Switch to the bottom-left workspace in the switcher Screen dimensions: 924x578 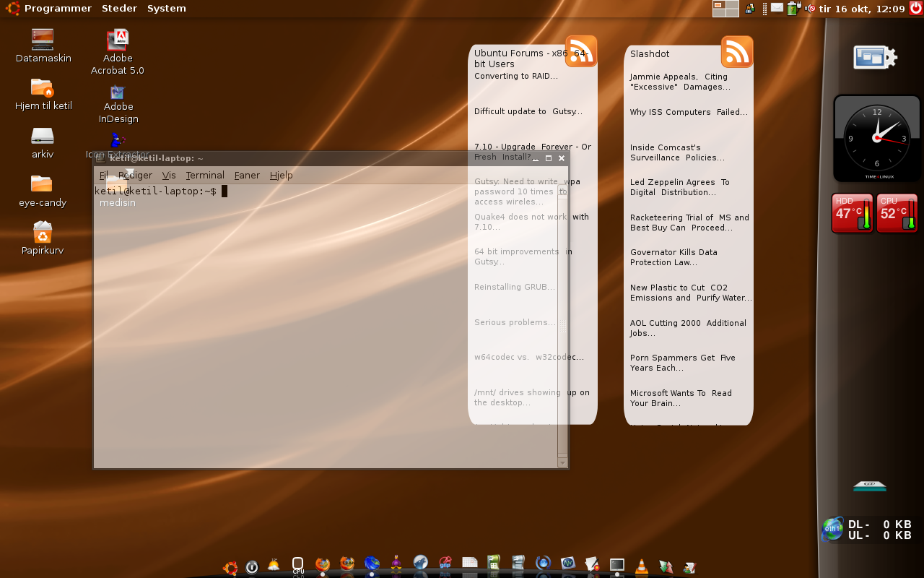click(719, 12)
